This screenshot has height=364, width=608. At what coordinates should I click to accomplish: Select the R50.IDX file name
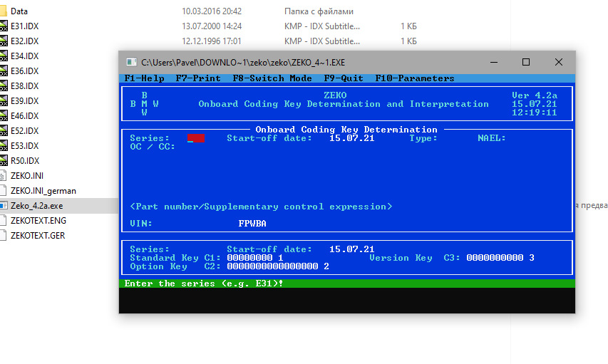point(25,161)
